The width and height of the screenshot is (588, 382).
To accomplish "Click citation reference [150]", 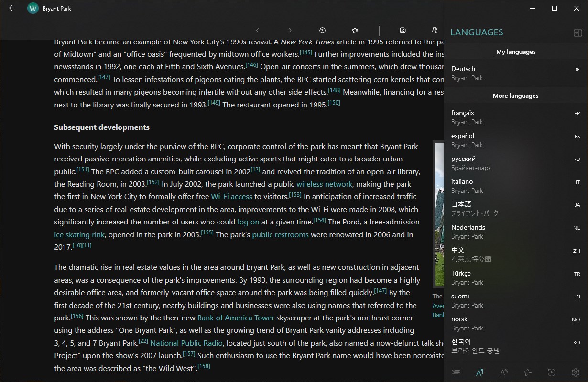I will (334, 103).
